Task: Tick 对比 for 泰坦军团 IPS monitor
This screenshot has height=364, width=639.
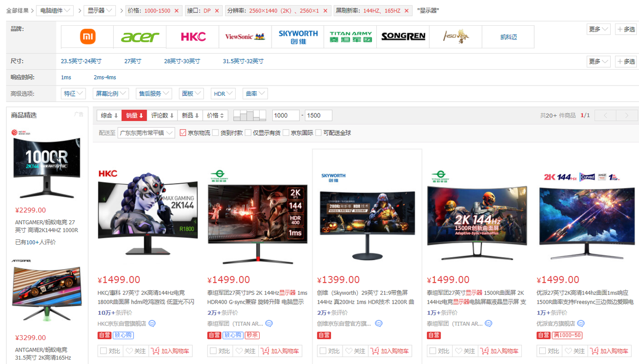Action: coord(213,351)
